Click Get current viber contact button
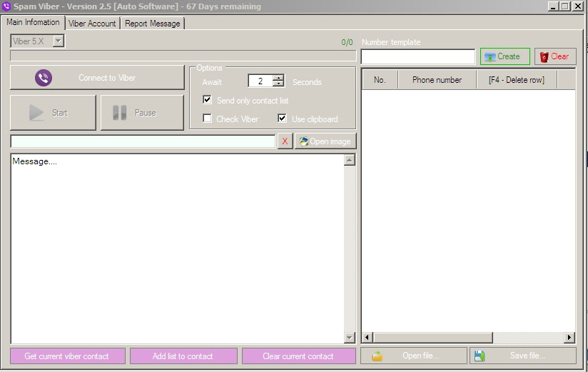The height and width of the screenshot is (372, 588). click(x=68, y=356)
